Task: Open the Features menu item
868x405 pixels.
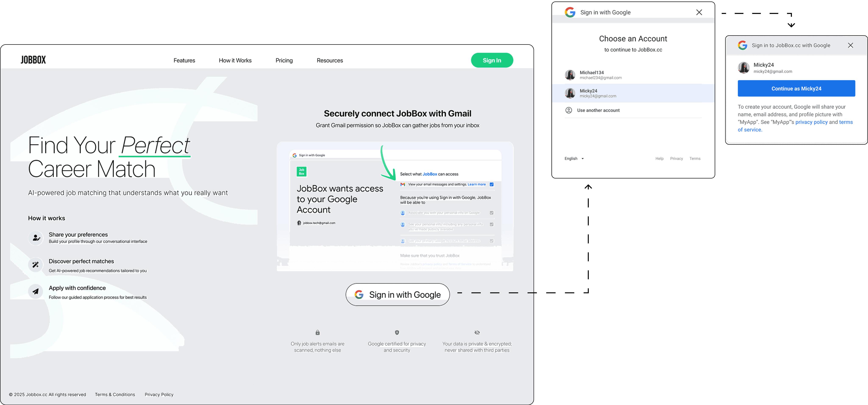Action: click(x=184, y=61)
